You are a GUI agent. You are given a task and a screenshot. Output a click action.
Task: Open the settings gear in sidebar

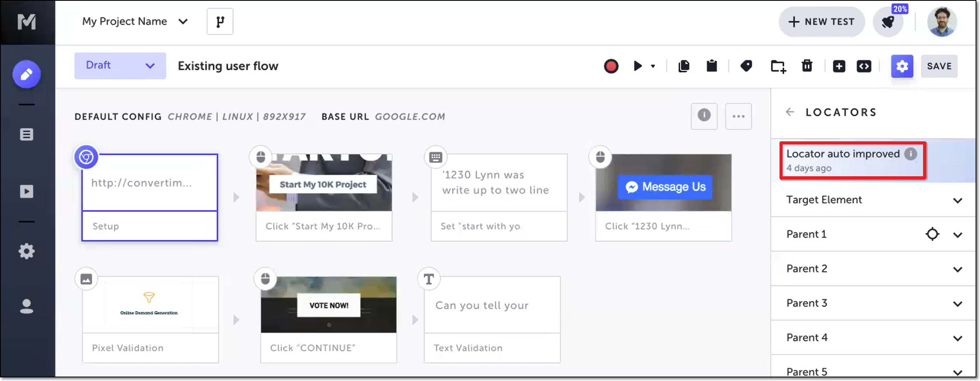point(26,251)
